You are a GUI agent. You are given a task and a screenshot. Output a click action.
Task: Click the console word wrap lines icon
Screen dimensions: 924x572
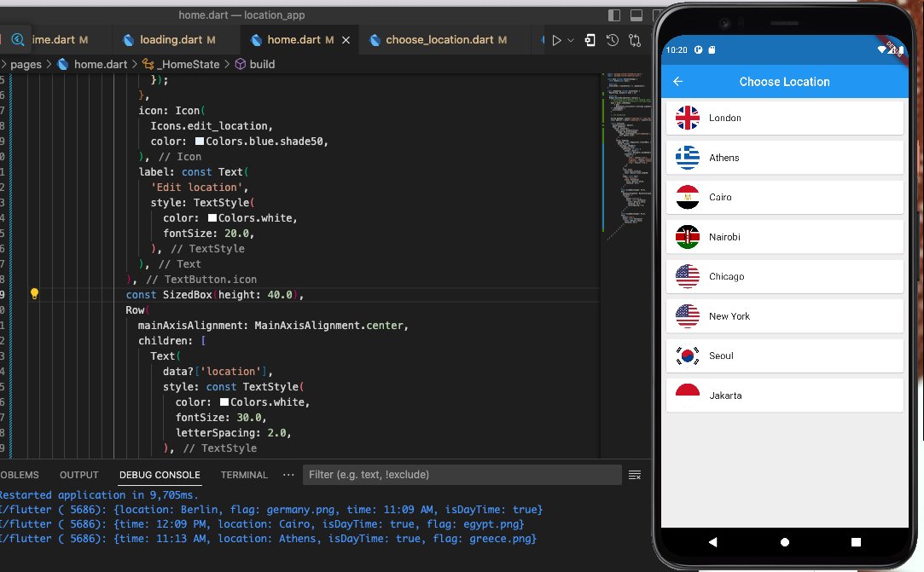click(635, 475)
